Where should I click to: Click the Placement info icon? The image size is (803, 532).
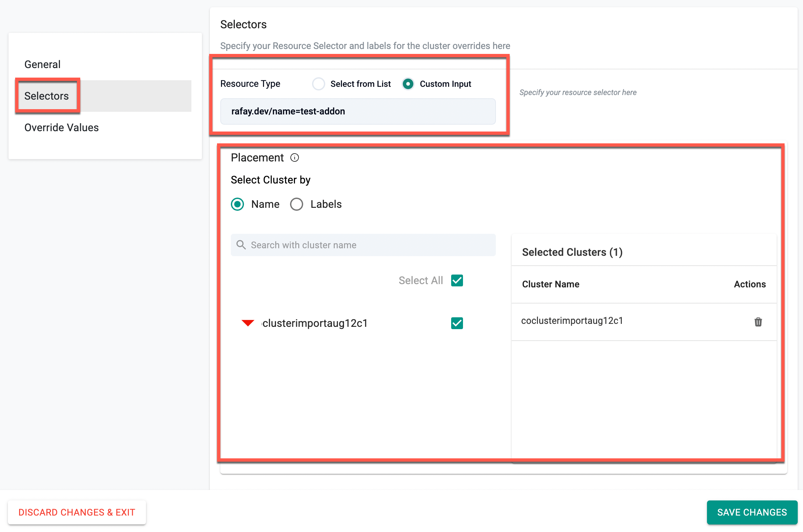pyautogui.click(x=295, y=158)
